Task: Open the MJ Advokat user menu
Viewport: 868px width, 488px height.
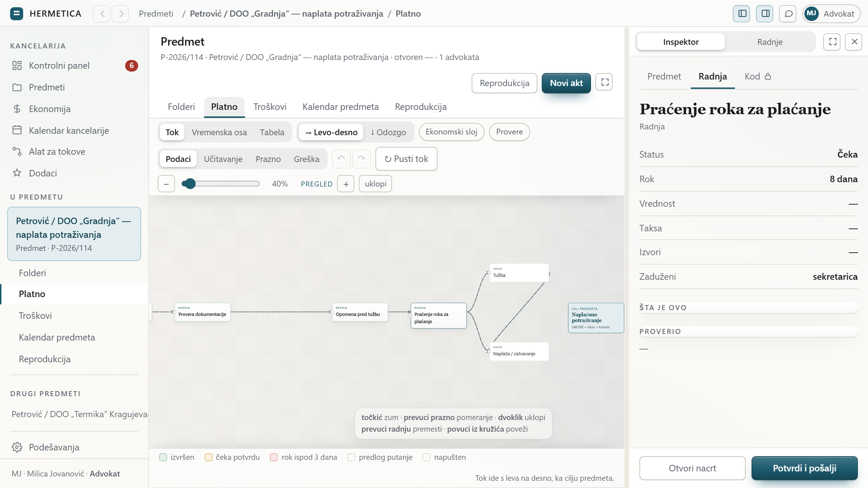Action: coord(831,14)
